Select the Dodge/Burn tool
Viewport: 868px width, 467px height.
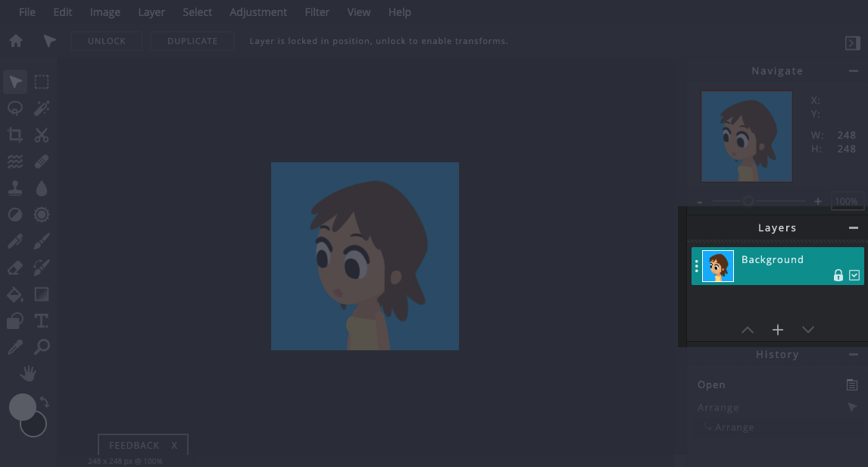click(15, 215)
